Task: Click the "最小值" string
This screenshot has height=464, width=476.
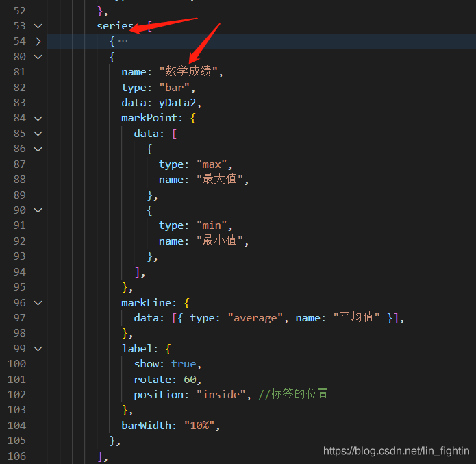Action: tap(219, 241)
